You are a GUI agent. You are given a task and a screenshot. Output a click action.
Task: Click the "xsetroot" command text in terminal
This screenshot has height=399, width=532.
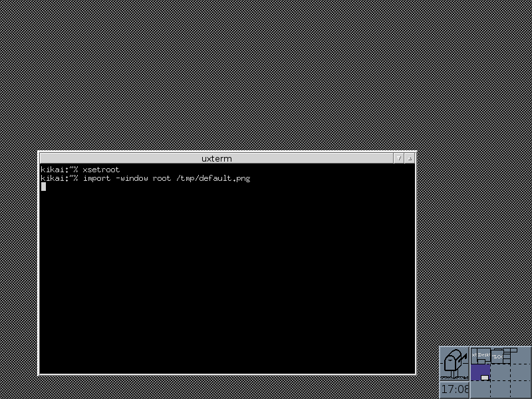pos(101,170)
